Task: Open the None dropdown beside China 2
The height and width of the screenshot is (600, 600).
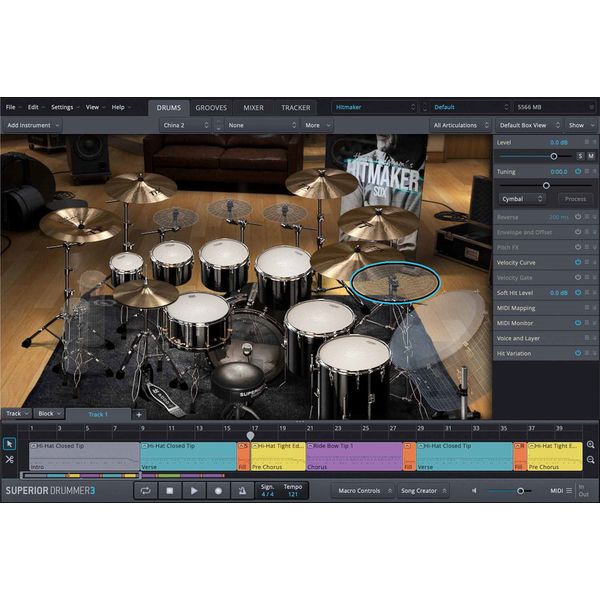Action: (x=261, y=125)
